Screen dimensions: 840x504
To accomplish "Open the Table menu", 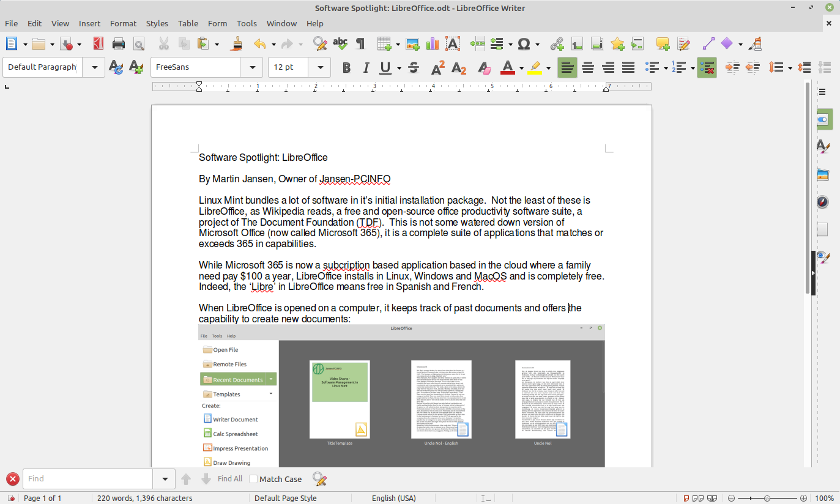I will 188,23.
